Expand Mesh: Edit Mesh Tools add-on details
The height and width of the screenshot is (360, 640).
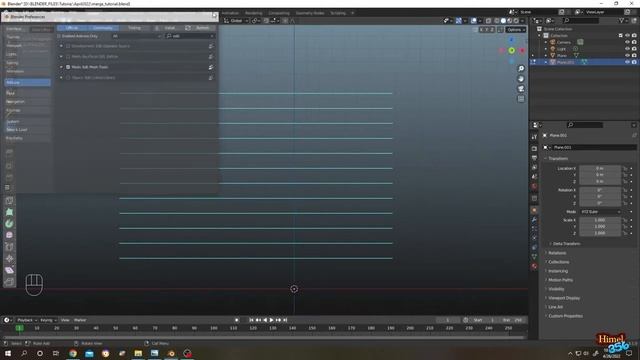(x=61, y=67)
